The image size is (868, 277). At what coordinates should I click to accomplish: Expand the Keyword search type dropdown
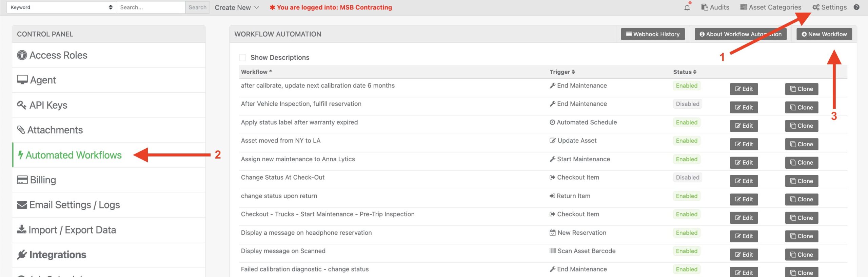click(61, 7)
